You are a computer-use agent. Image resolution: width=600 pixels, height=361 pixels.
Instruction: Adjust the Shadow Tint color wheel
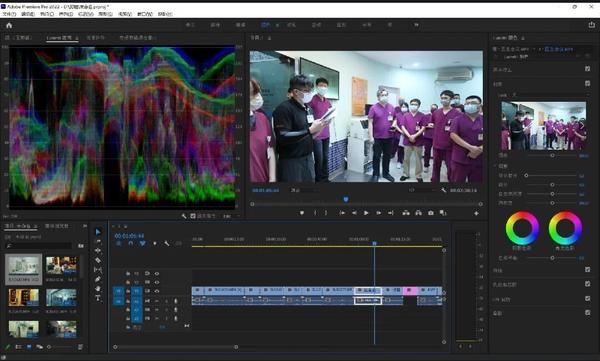(x=522, y=228)
